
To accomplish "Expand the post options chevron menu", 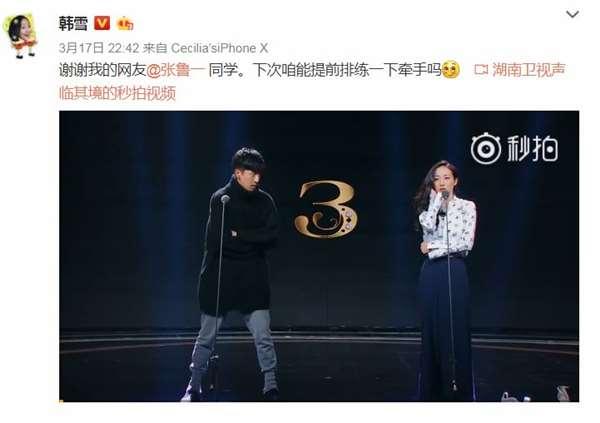I will tap(572, 15).
